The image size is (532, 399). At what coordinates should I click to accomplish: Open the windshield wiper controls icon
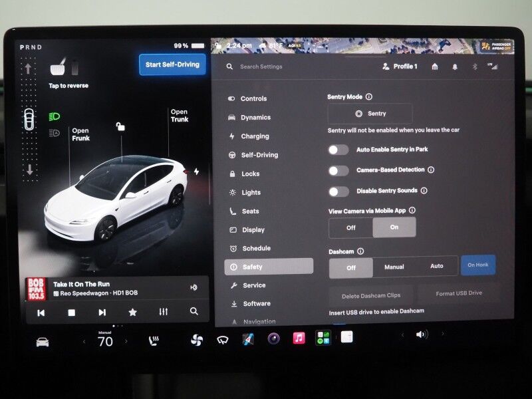click(x=223, y=340)
